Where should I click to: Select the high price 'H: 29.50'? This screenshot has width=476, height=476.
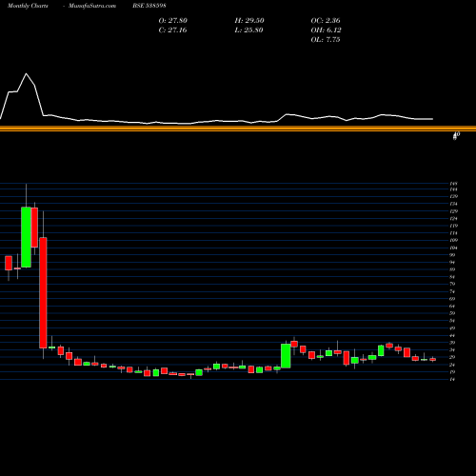[x=249, y=21]
